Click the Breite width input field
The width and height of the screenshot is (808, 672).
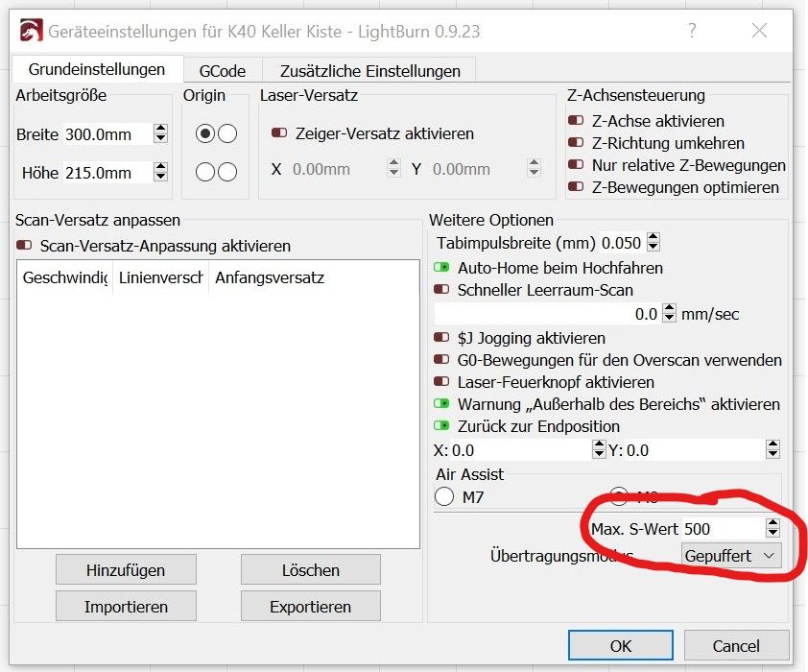coord(108,134)
